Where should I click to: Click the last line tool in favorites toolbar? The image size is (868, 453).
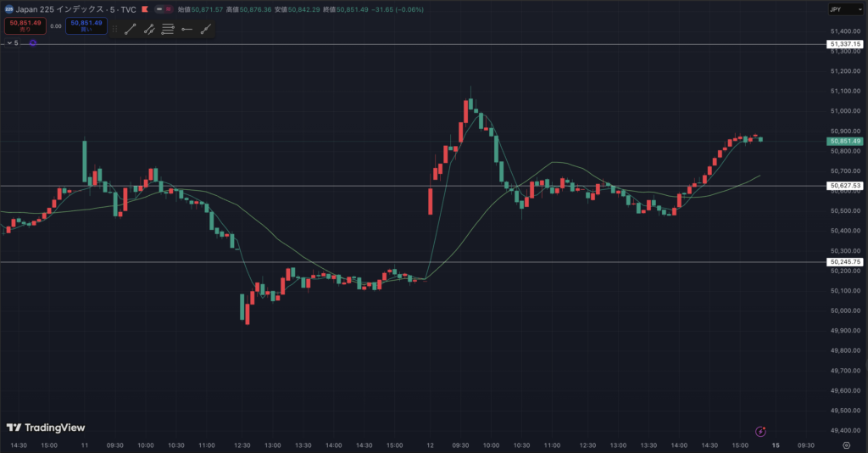pos(205,29)
